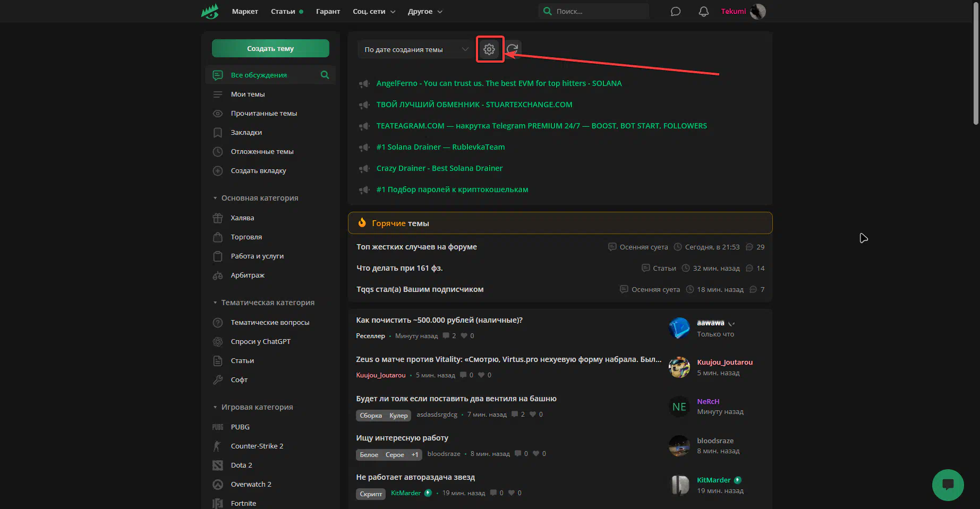Open thread Топ жестких случаев на форуме
This screenshot has width=980, height=509.
click(x=416, y=247)
